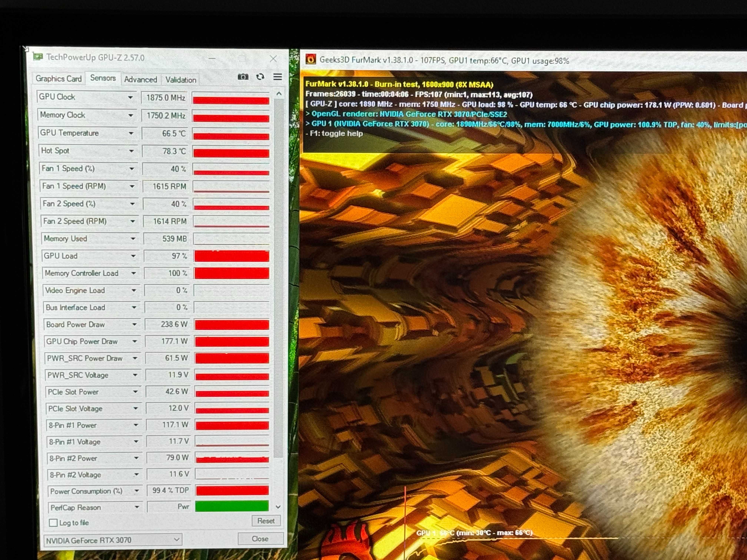Click the FurMark title bar app icon
This screenshot has height=560, width=747.
pyautogui.click(x=311, y=59)
